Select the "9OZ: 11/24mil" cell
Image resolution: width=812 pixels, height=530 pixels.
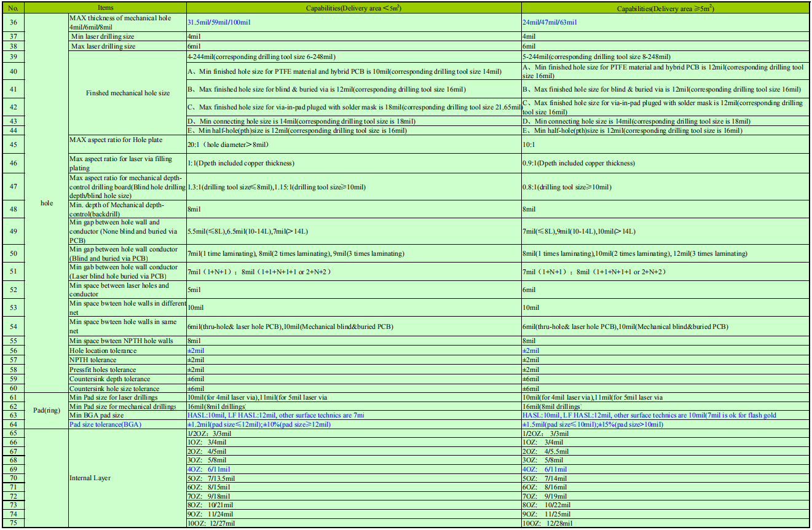(x=353, y=514)
